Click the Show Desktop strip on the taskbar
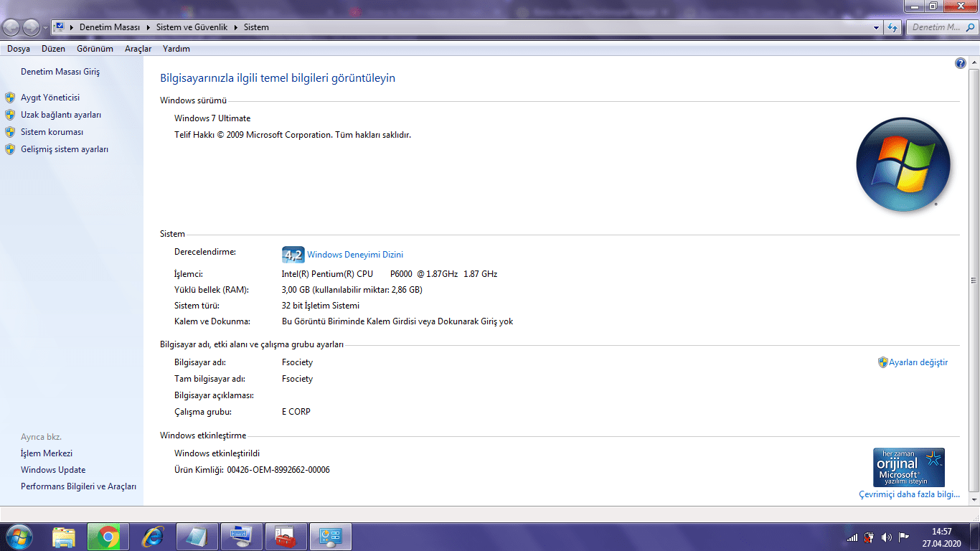The height and width of the screenshot is (551, 980). [x=975, y=537]
